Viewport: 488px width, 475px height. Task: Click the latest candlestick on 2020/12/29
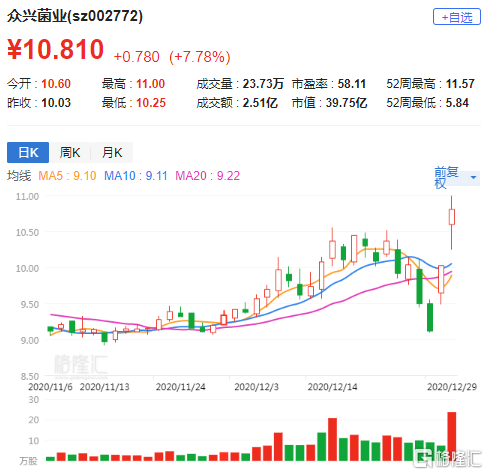tap(452, 217)
